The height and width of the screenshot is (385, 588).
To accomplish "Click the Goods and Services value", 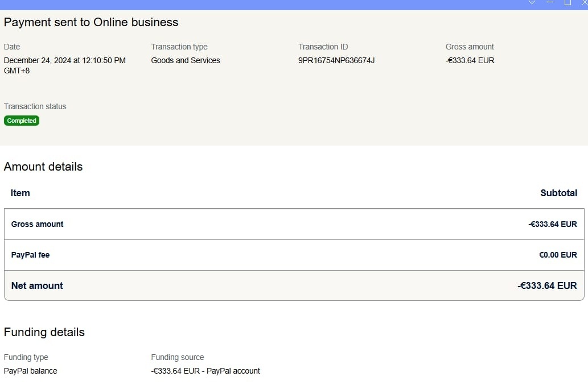I will [186, 60].
